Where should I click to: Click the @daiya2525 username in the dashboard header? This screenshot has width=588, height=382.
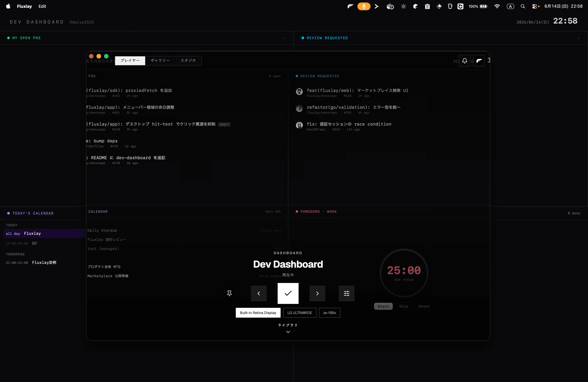82,22
